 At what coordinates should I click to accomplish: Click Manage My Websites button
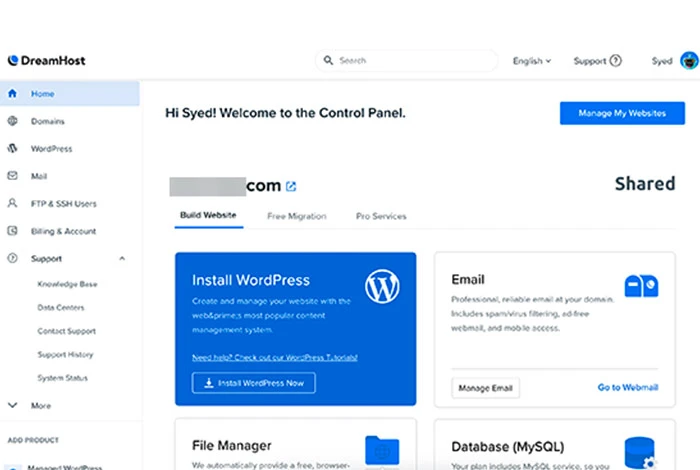(x=622, y=113)
